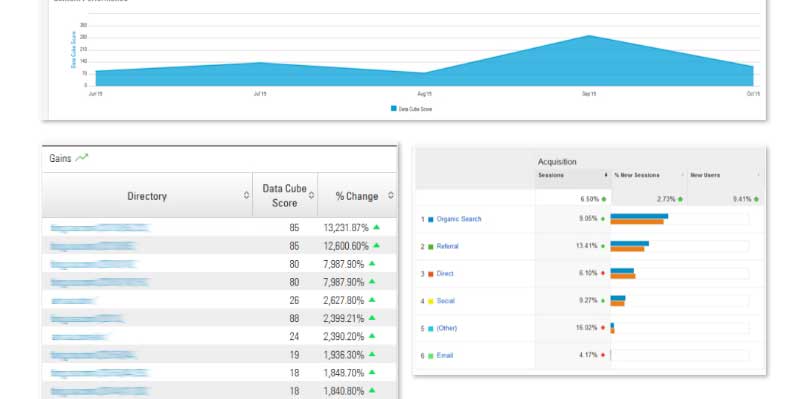The image size is (800, 399).
Task: Click the green up arrow next to 1,840.80%
Action: 372,390
